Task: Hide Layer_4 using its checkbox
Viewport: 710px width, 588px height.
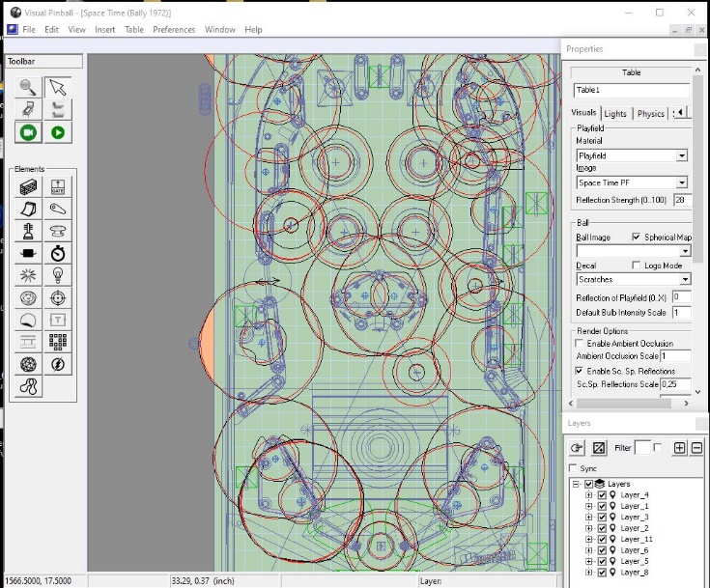Action: click(602, 494)
